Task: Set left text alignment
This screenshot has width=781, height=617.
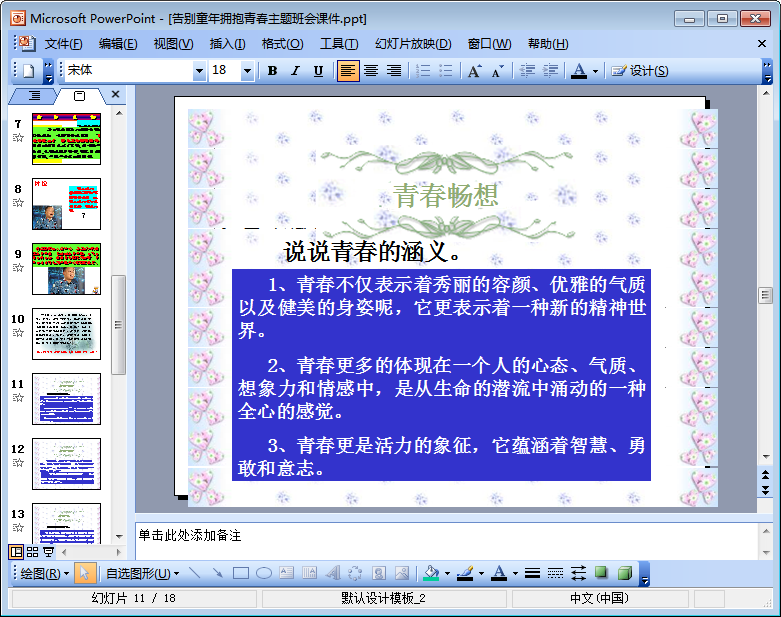Action: (x=348, y=71)
